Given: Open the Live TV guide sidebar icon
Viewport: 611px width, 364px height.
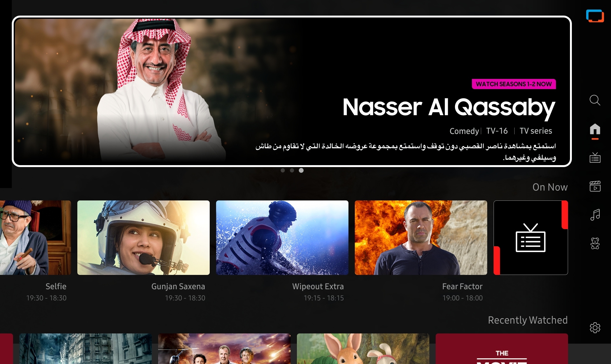Looking at the screenshot, I should point(595,157).
